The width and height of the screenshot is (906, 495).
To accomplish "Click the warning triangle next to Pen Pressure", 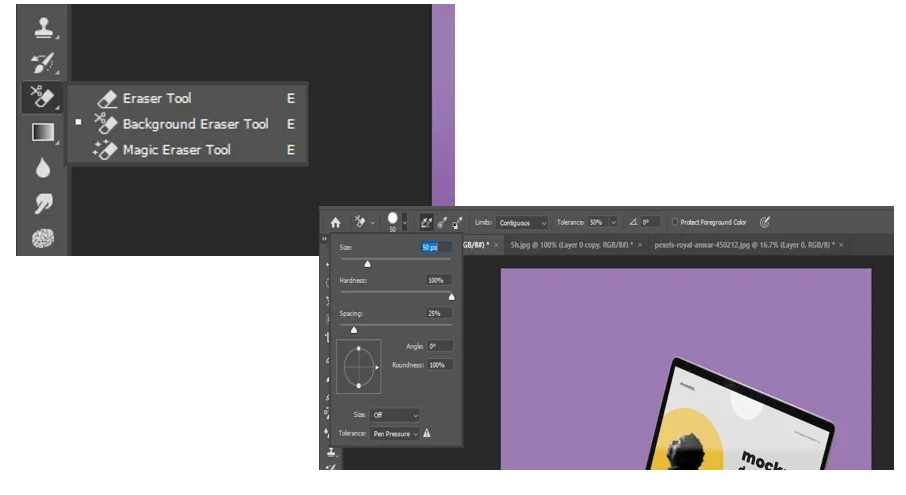I will (x=427, y=433).
